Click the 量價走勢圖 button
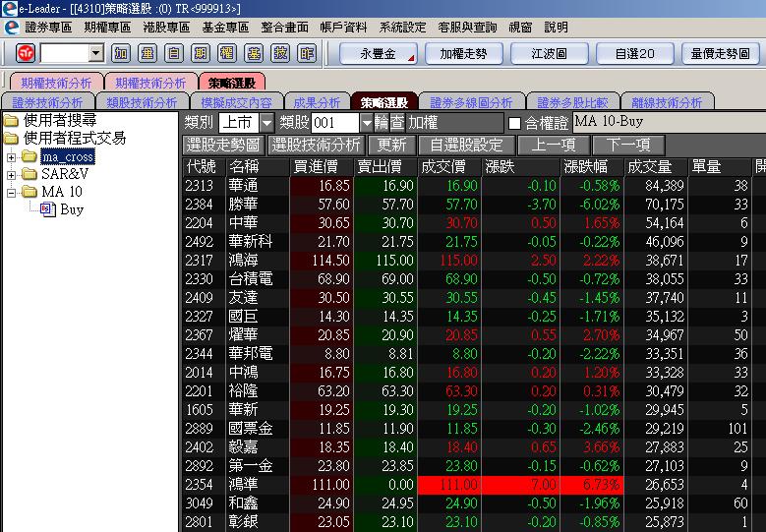Screen dimensions: 766x532 [x=720, y=53]
